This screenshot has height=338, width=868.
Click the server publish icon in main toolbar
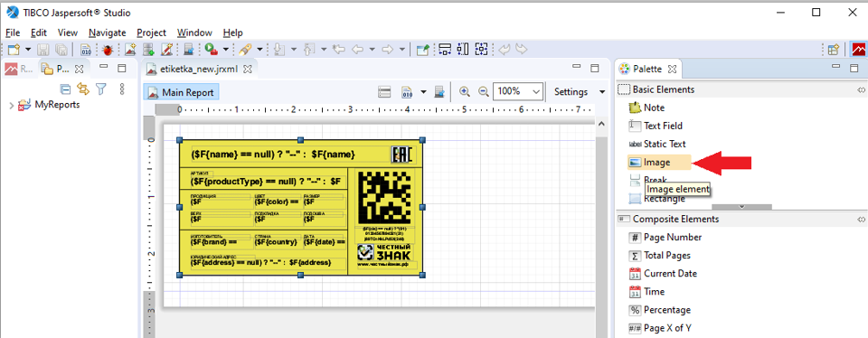189,50
